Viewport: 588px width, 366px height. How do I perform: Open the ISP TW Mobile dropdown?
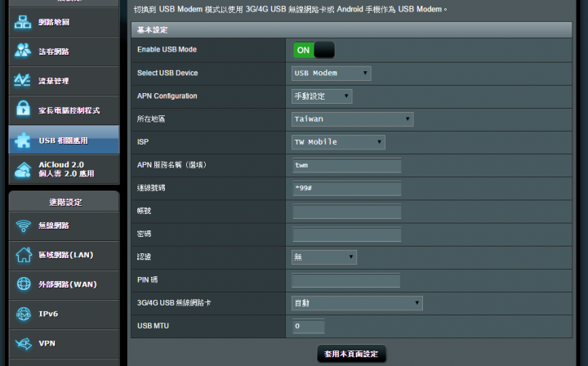point(338,142)
